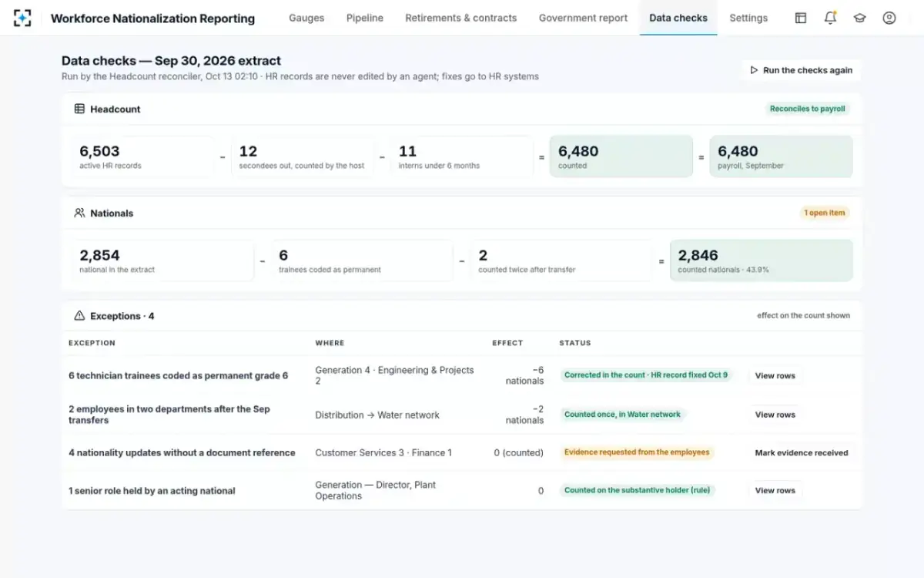Select the Data checks tab

(x=678, y=18)
